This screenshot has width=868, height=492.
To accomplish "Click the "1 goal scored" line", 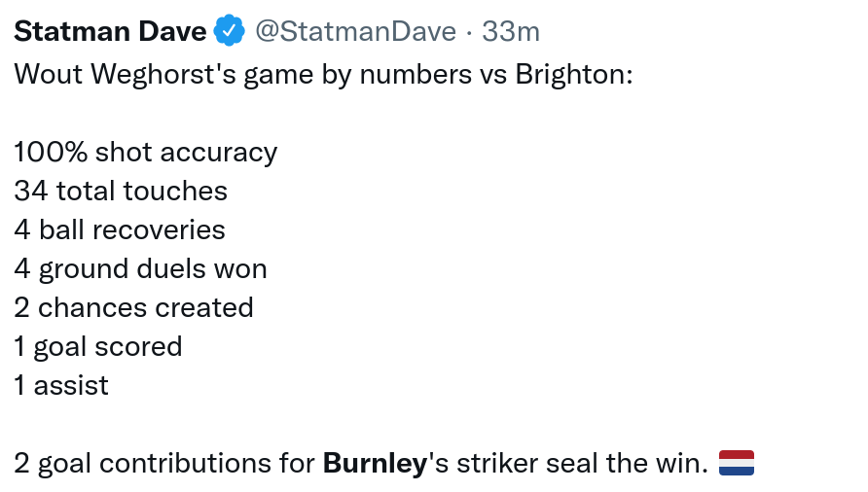I will point(98,347).
